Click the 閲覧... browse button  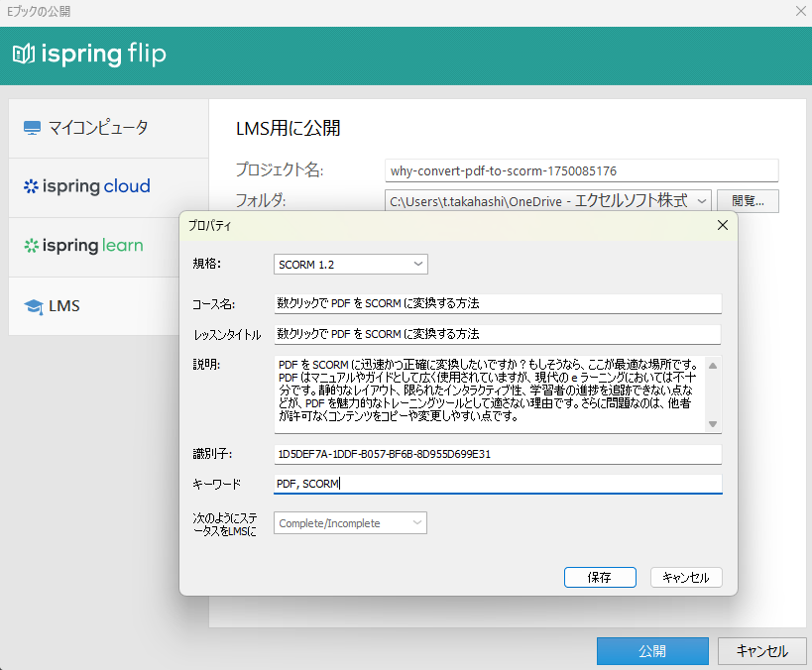point(748,201)
